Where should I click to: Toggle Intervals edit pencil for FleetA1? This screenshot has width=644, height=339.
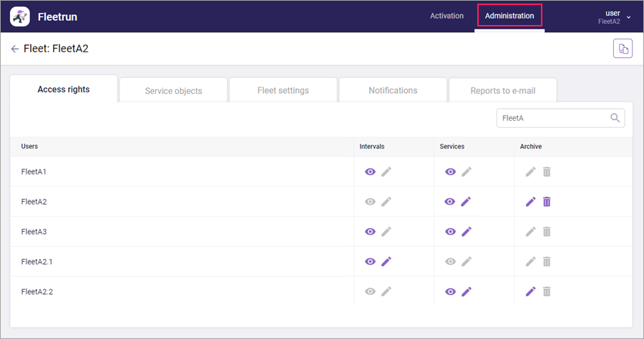[386, 172]
